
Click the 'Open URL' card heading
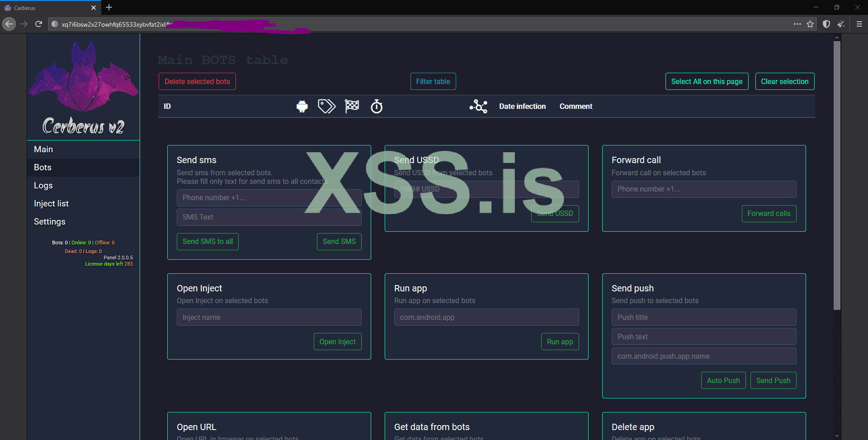tap(196, 427)
